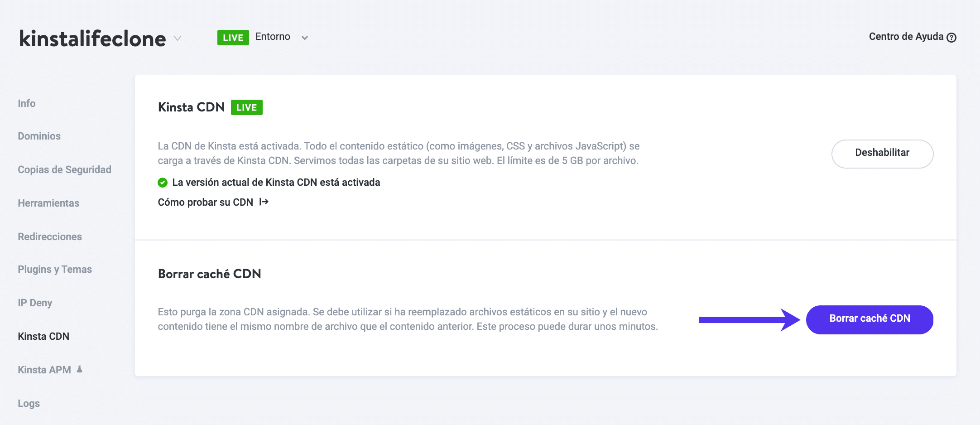The image size is (980, 425).
Task: Open Dominios in the sidebar
Action: [x=39, y=136]
